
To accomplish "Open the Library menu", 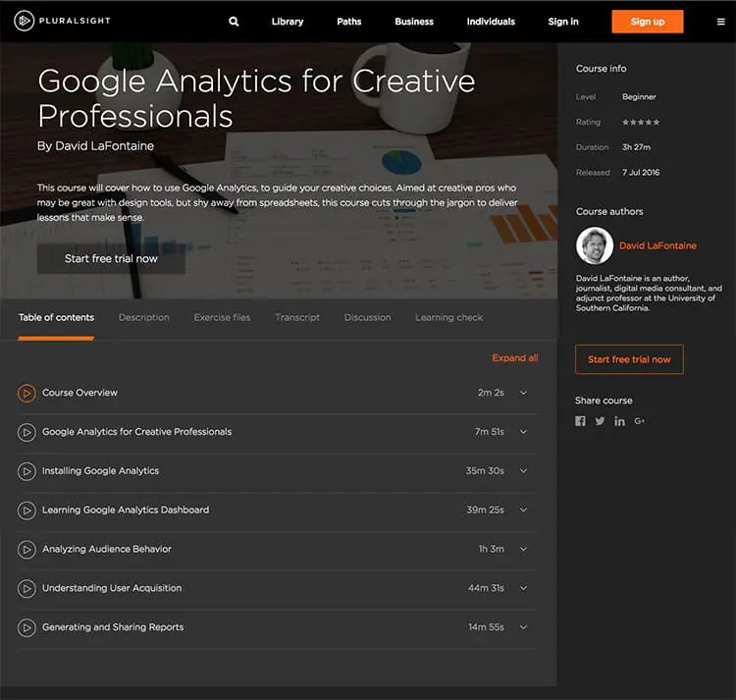I will point(288,22).
